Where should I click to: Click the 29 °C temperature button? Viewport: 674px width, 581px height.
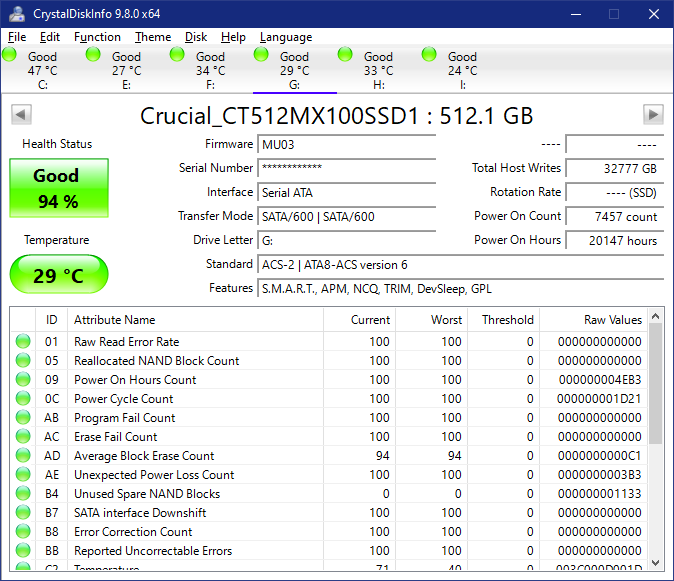59,274
